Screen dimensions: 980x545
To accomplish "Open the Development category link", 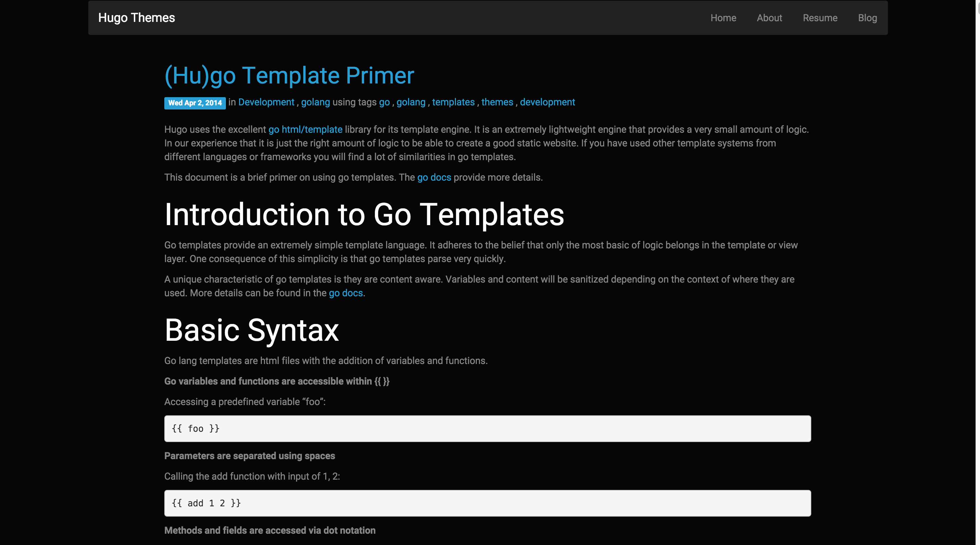I will [x=266, y=102].
